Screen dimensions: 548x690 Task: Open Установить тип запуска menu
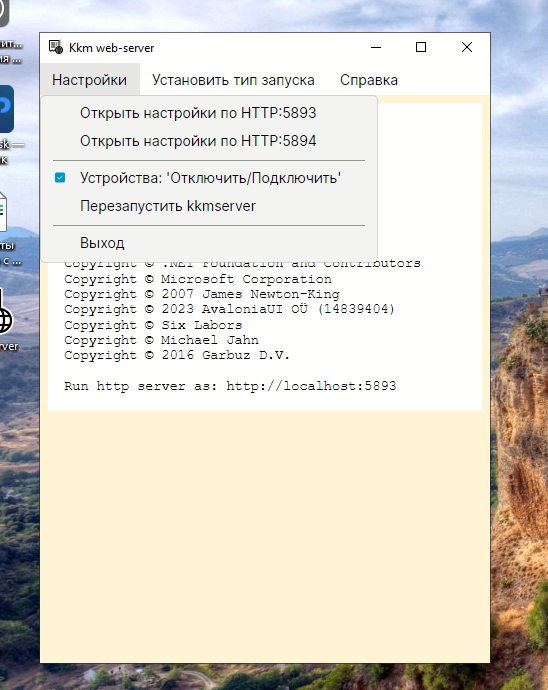(233, 80)
